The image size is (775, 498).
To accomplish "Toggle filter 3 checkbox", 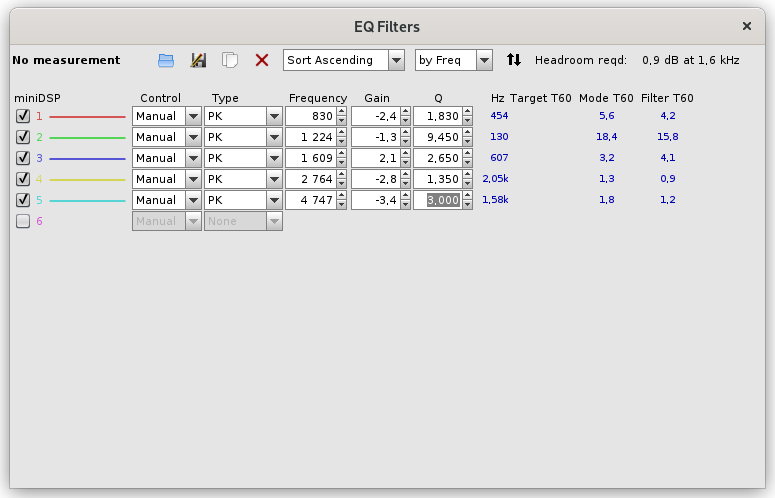I will 23,158.
